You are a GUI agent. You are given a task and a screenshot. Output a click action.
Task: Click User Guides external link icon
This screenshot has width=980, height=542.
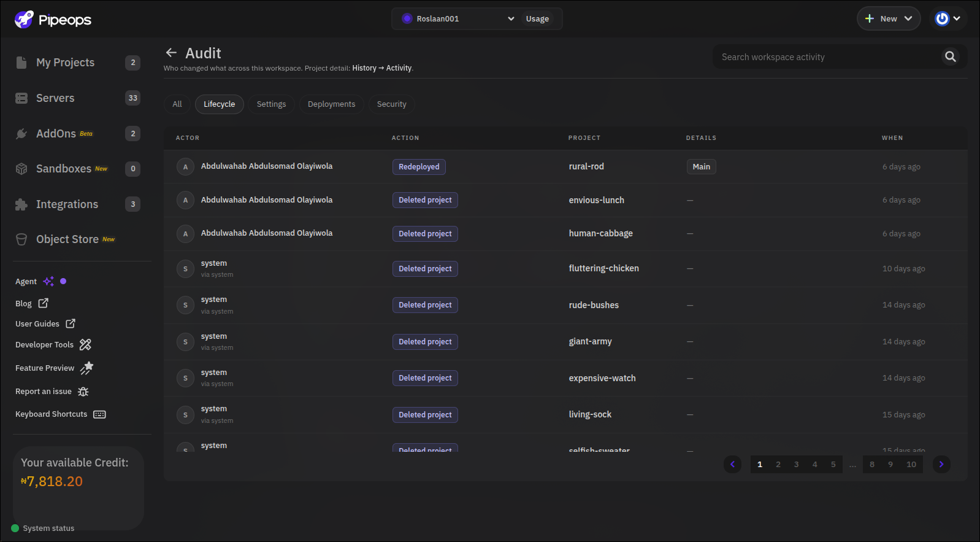tap(71, 323)
